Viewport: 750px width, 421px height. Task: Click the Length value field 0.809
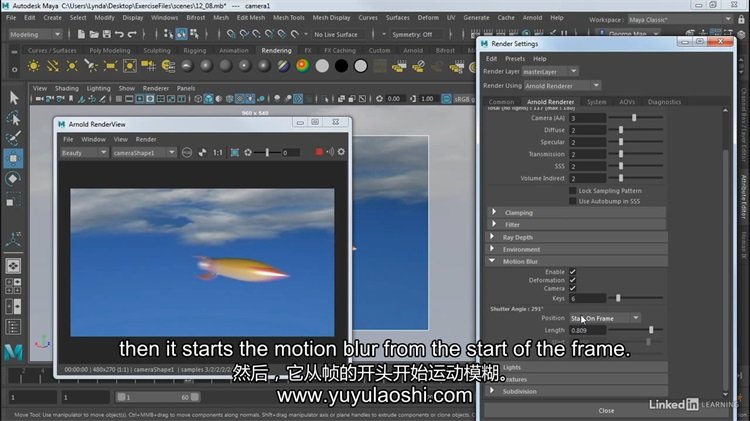coord(587,330)
